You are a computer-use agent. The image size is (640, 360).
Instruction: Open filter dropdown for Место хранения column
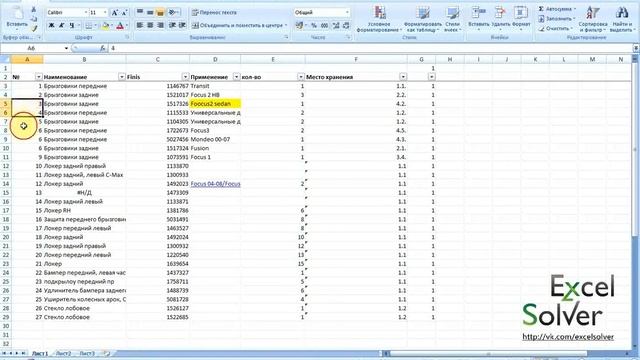(403, 77)
